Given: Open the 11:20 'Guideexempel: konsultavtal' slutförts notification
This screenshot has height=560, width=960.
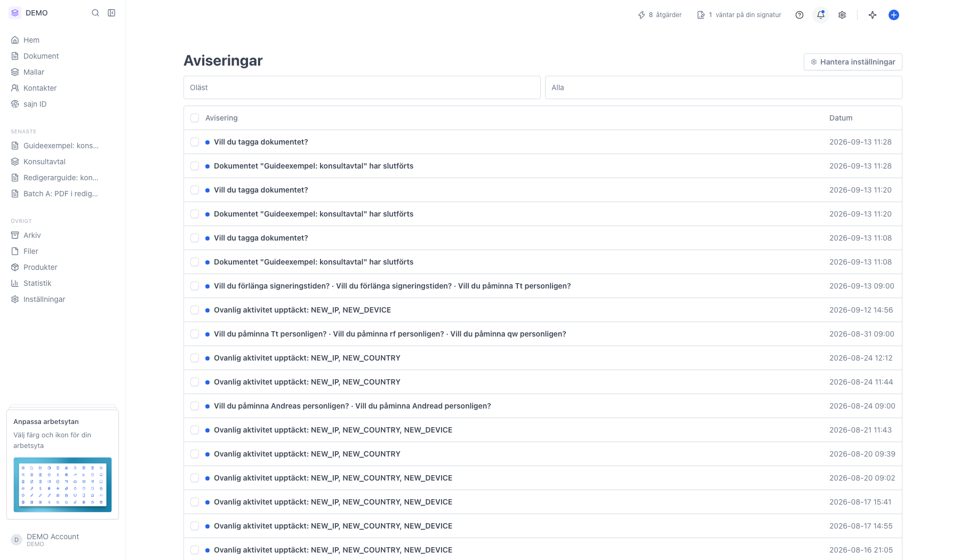Looking at the screenshot, I should point(314,214).
